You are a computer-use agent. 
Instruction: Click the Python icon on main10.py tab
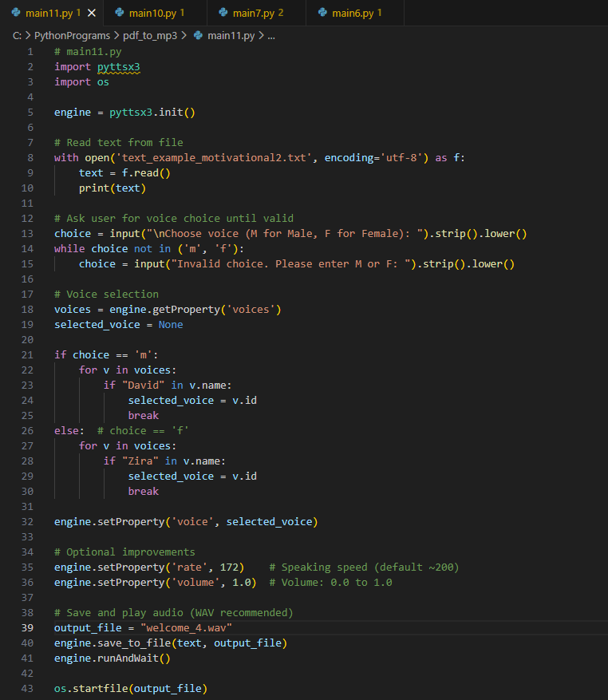click(x=119, y=13)
